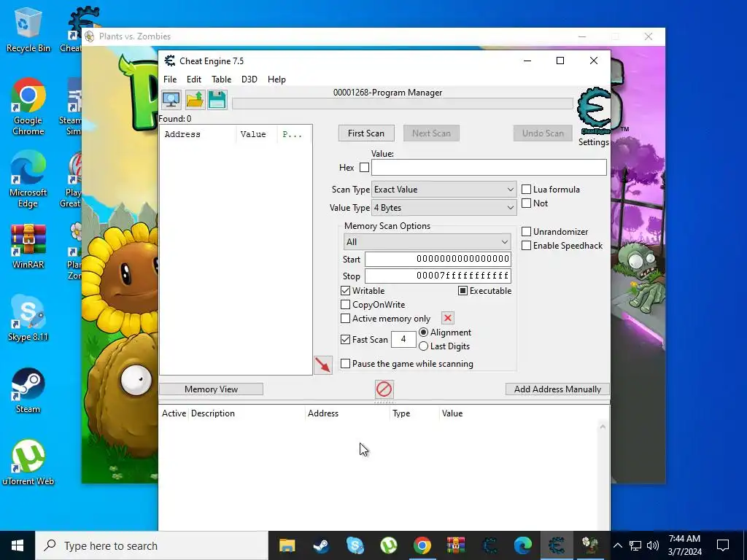Open the Edit menu
The image size is (747, 560).
(x=194, y=79)
